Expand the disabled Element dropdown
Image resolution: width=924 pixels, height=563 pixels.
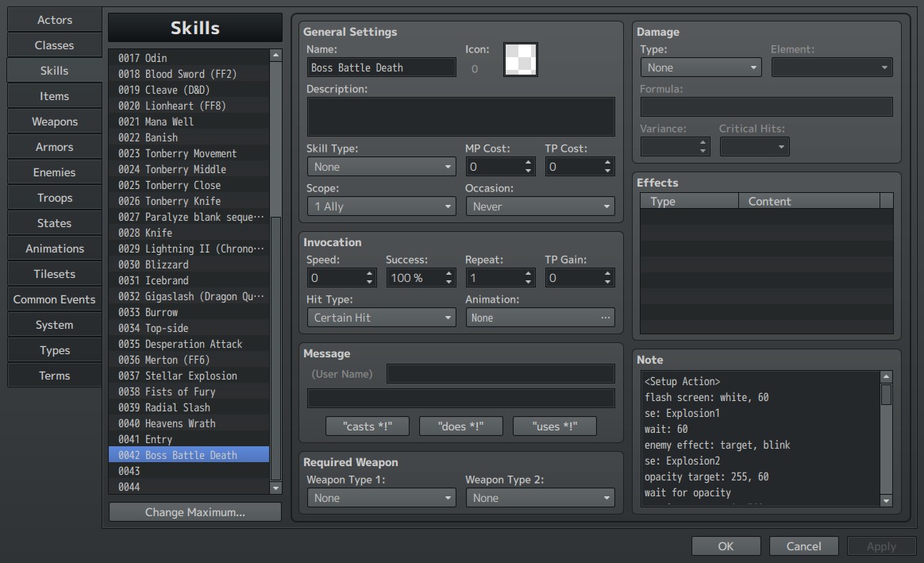tap(831, 67)
